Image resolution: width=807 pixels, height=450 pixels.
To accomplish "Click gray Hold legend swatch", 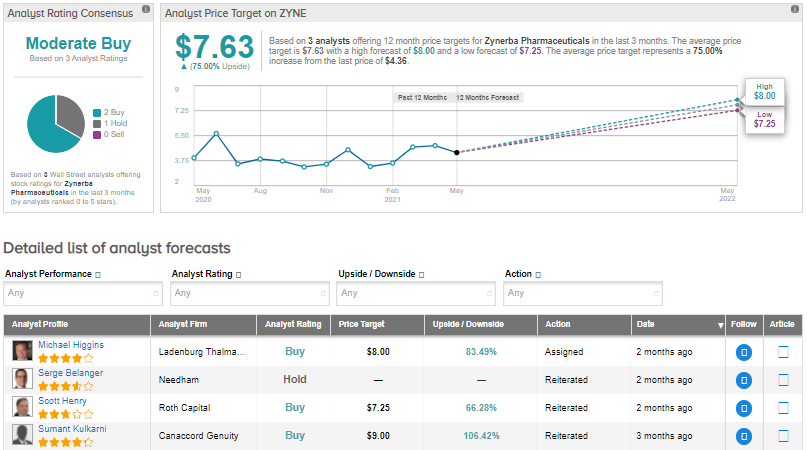I will click(x=97, y=124).
